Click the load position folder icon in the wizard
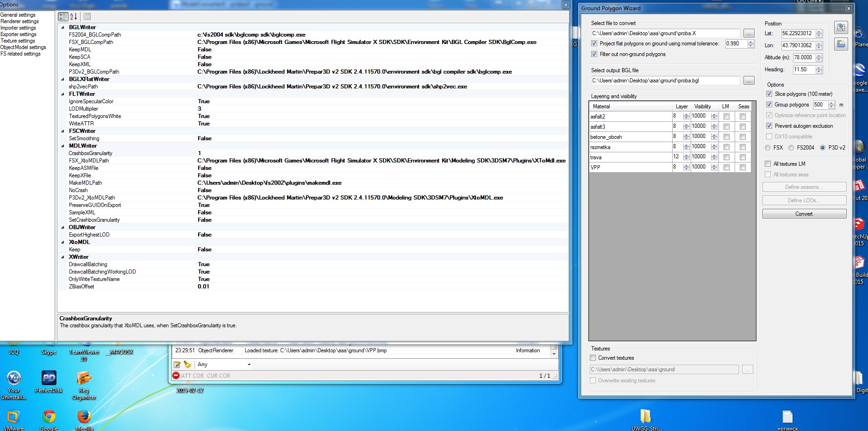Viewport: 868px width, 431px height. coord(841,44)
